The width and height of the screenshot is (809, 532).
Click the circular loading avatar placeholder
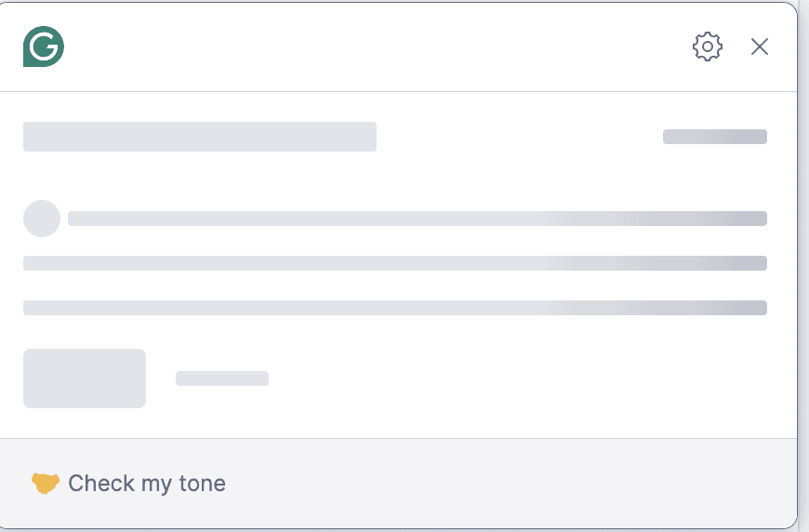coord(42,219)
